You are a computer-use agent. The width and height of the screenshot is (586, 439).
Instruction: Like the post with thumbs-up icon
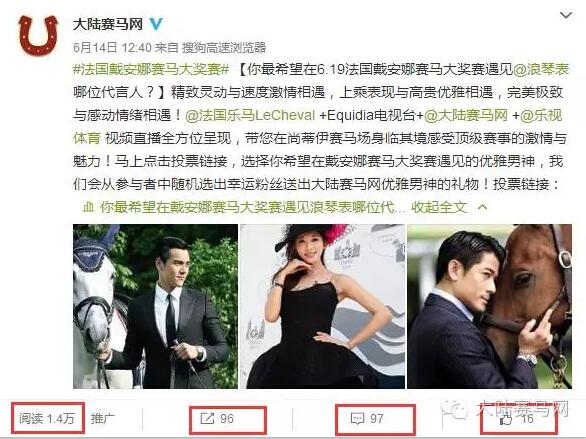[505, 419]
